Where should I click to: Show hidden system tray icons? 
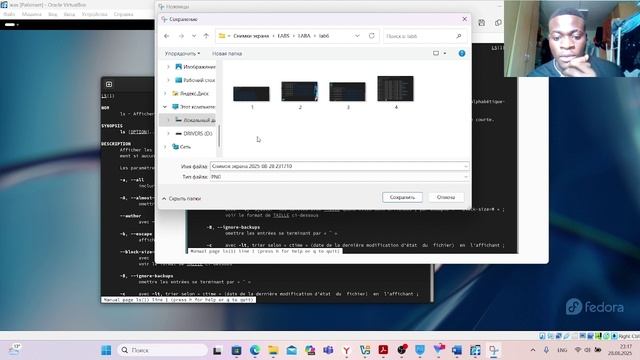pyautogui.click(x=533, y=350)
